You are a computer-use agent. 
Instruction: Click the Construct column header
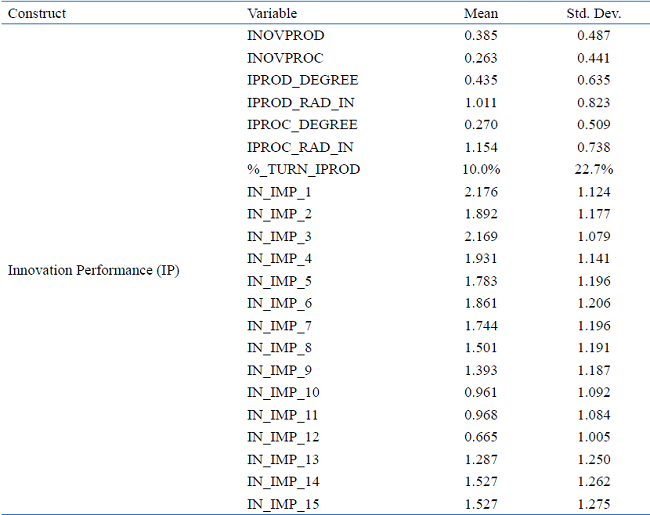[x=37, y=13]
